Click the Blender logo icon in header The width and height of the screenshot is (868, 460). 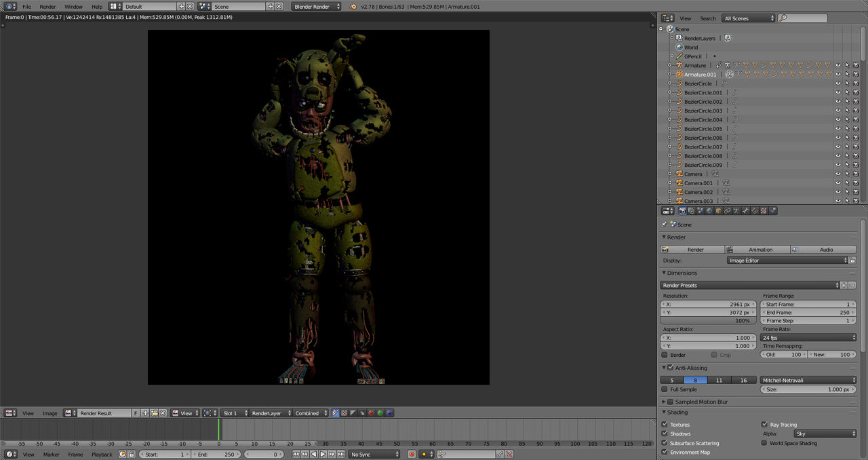(x=353, y=6)
